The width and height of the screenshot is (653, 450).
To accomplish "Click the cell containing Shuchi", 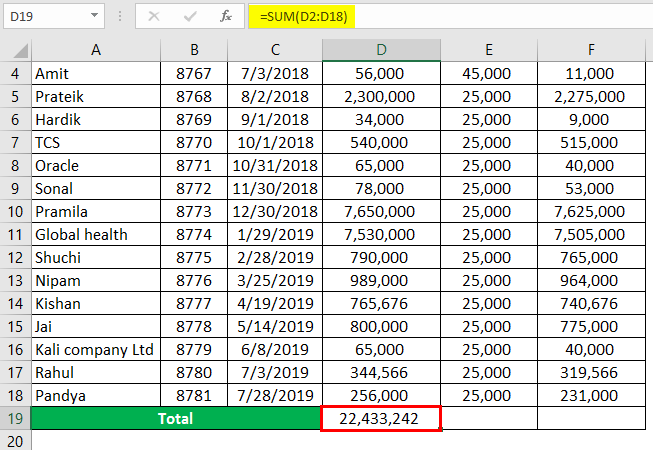I will click(x=96, y=258).
